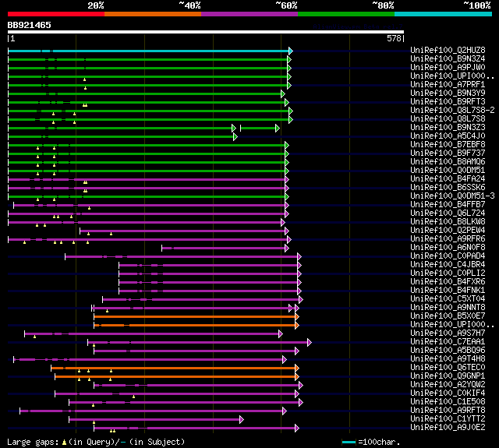Select hit label UniRef100_A9T4H8
This screenshot has height=448, width=499.
[448, 359]
